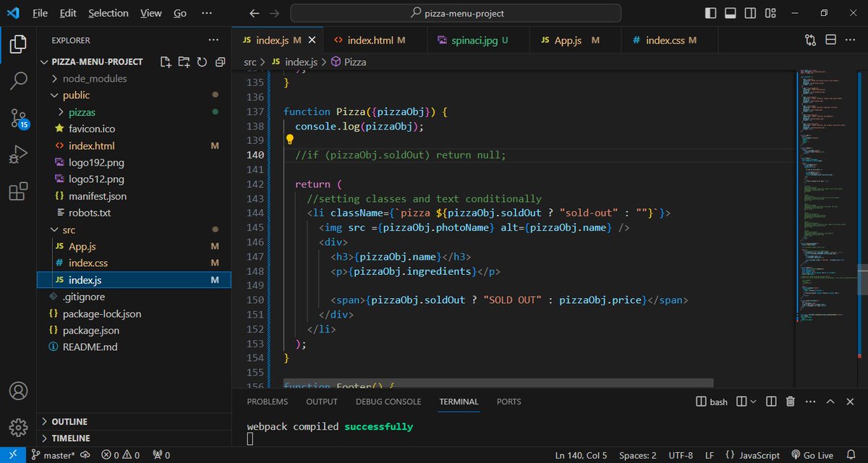
Task: Switch to the PROBLEMS panel tab
Action: (x=267, y=402)
